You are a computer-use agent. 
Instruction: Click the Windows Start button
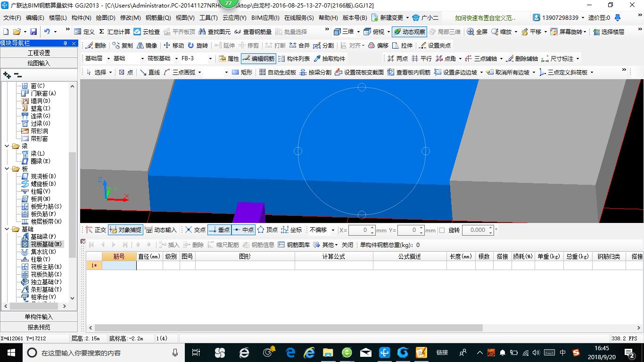tap(10, 352)
